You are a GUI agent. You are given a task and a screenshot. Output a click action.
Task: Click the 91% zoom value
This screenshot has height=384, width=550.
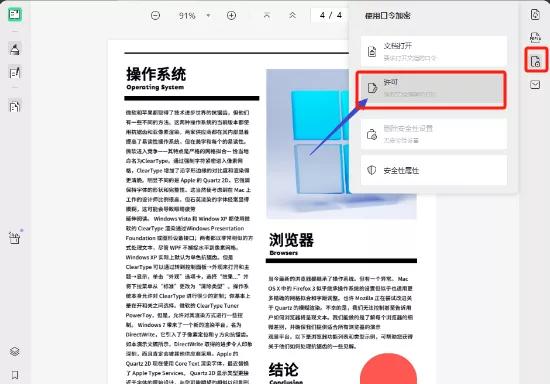pos(187,16)
